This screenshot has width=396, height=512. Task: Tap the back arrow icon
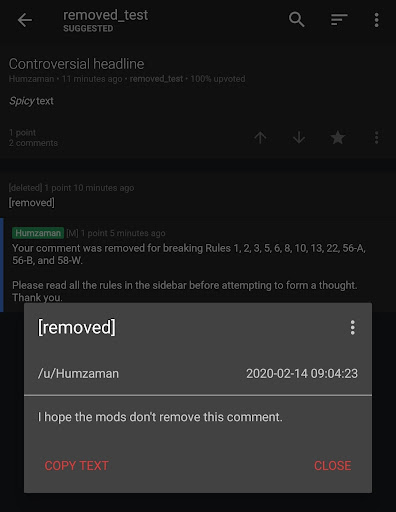(25, 20)
